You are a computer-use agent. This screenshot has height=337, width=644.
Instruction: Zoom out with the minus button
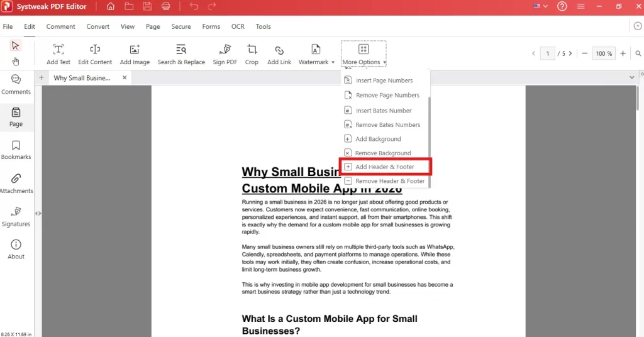584,53
